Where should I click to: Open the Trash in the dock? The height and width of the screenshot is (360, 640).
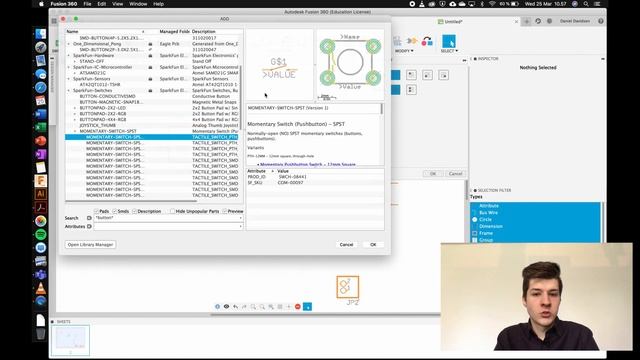[40, 333]
